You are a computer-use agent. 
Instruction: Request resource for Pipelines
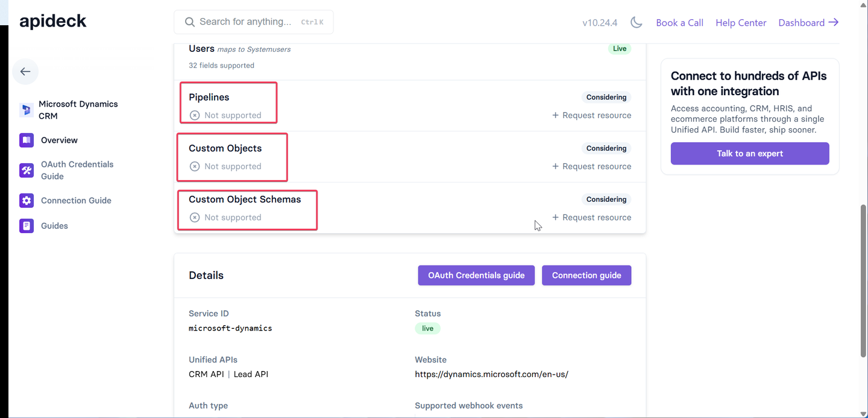pos(592,115)
